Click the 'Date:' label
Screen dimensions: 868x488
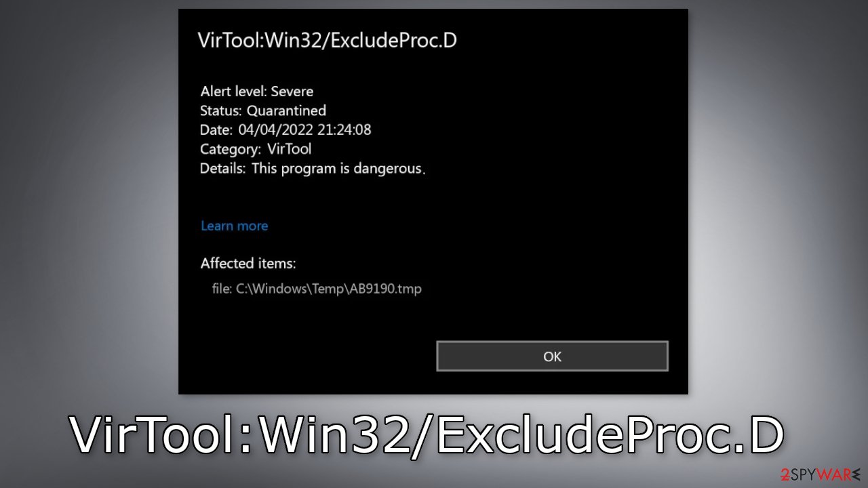[216, 130]
